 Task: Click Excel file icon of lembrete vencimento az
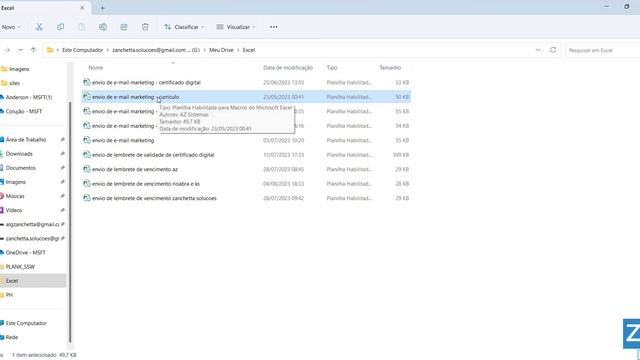click(87, 169)
